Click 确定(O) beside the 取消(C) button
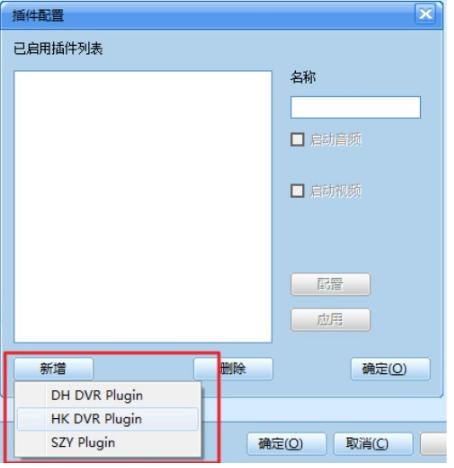The width and height of the screenshot is (454, 468). click(x=287, y=444)
